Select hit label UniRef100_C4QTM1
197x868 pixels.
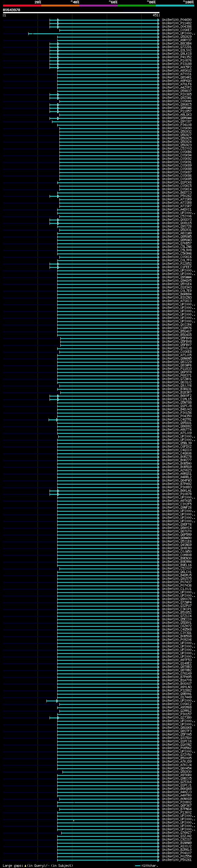coord(177,419)
